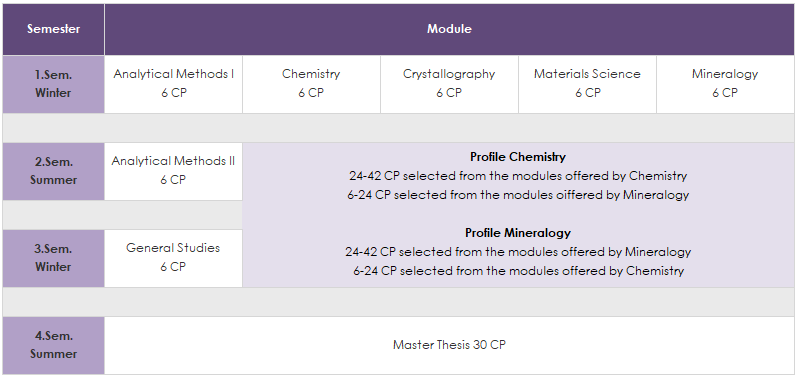799x382 pixels.
Task: Select the Chemistry 6 CP module
Action: click(311, 84)
